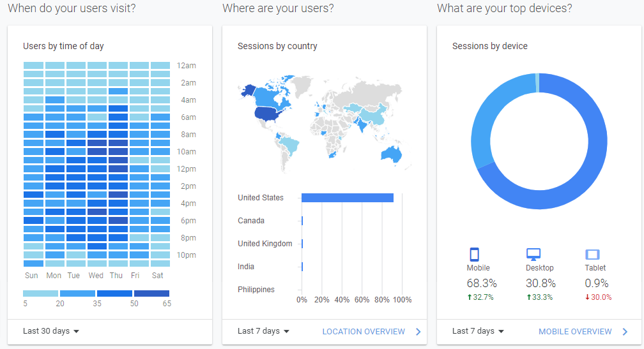644x349 pixels.
Task: Click Australia on the world map
Action: 390,154
